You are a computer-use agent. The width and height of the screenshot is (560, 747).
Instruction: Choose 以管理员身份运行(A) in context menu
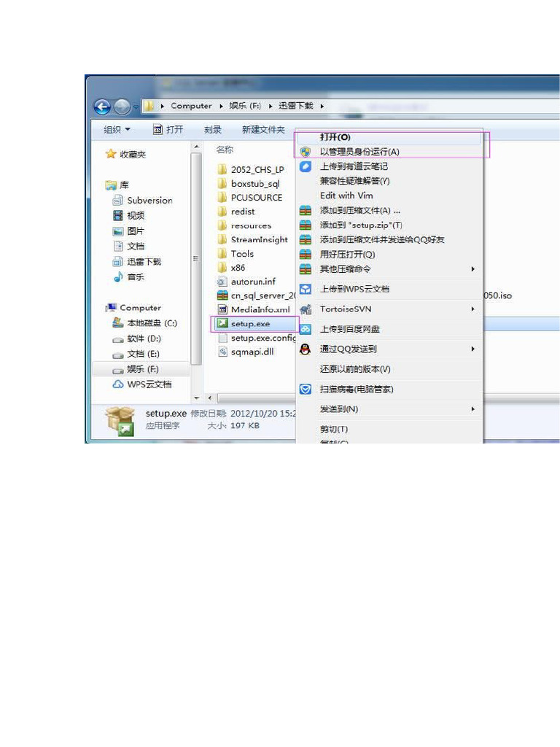coord(389,152)
